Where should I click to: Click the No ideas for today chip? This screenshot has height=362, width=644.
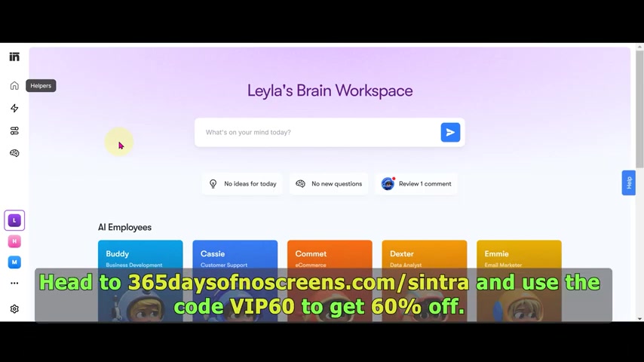click(x=242, y=184)
